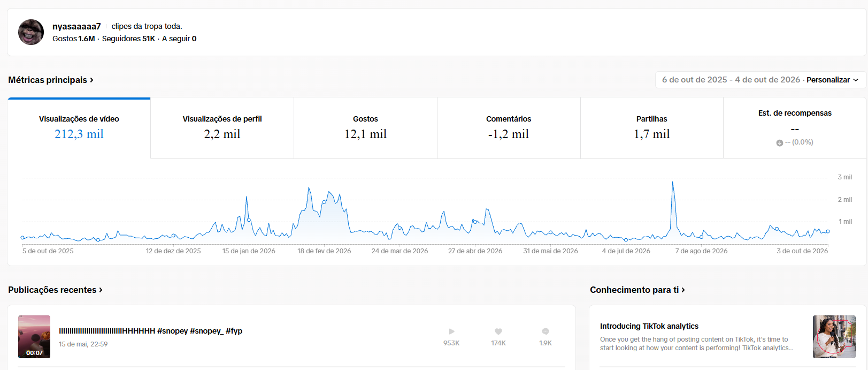Click the #snopey video title
Image resolution: width=868 pixels, height=370 pixels.
[x=151, y=331]
